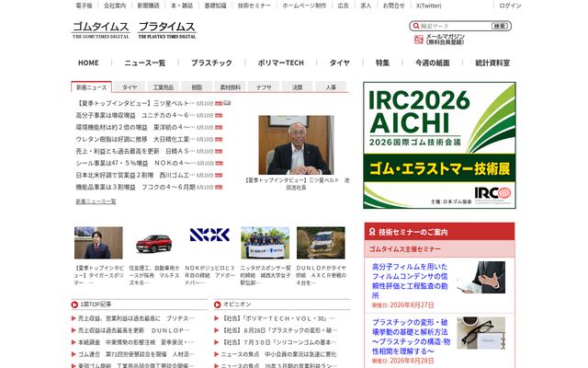
Task: Open the ゴムタイムス logo
Action: coord(100,30)
